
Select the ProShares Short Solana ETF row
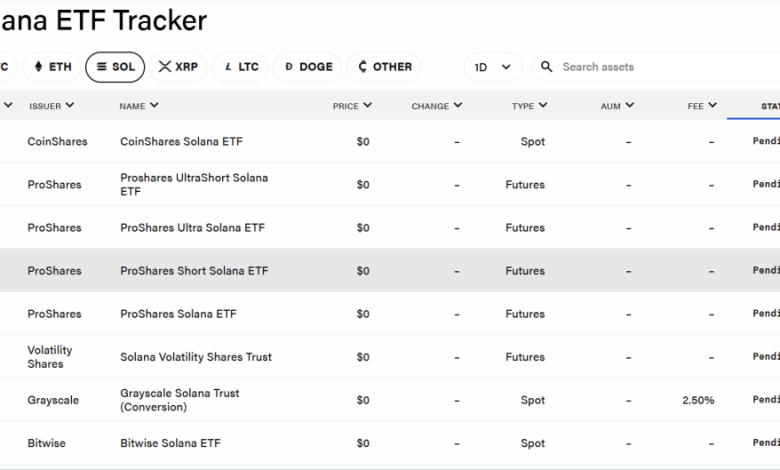tap(390, 271)
